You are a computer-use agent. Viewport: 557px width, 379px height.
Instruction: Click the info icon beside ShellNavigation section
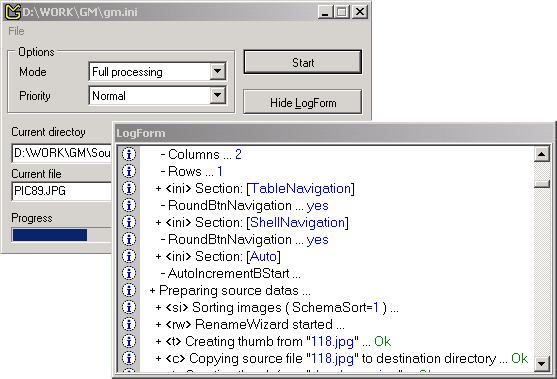[129, 222]
